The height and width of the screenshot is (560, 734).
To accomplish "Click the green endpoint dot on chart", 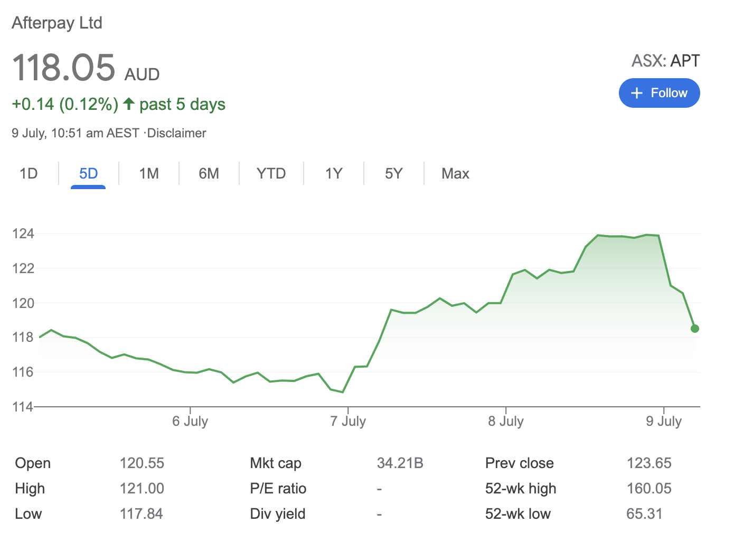I will 694,329.
